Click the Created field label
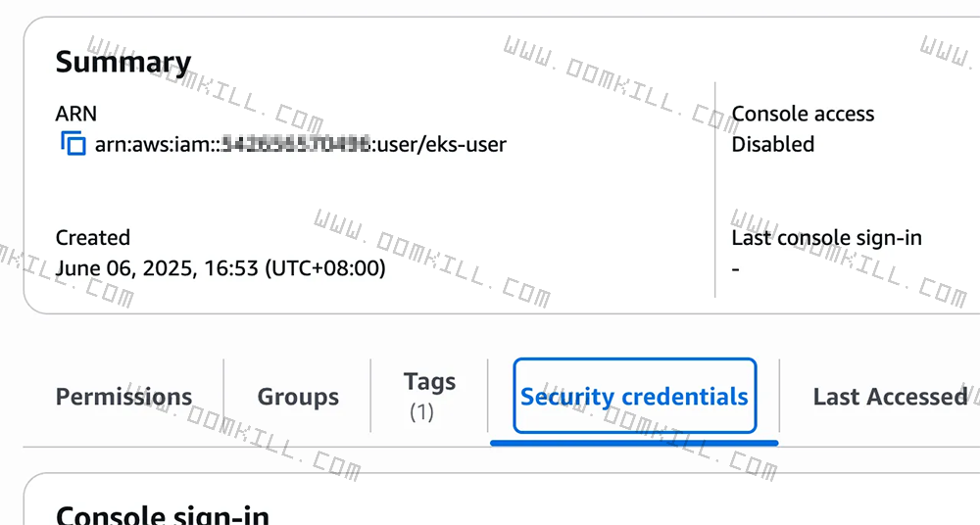The width and height of the screenshot is (980, 525). tap(92, 237)
